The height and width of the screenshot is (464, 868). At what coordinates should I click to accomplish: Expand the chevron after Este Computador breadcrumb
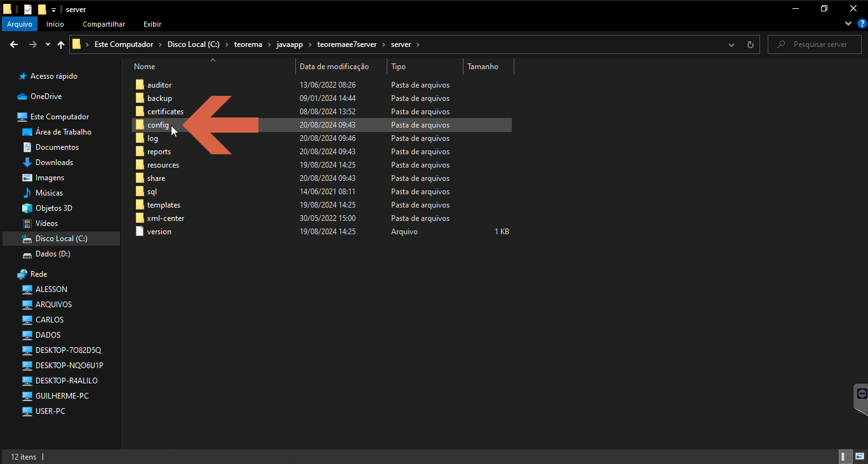coord(161,44)
